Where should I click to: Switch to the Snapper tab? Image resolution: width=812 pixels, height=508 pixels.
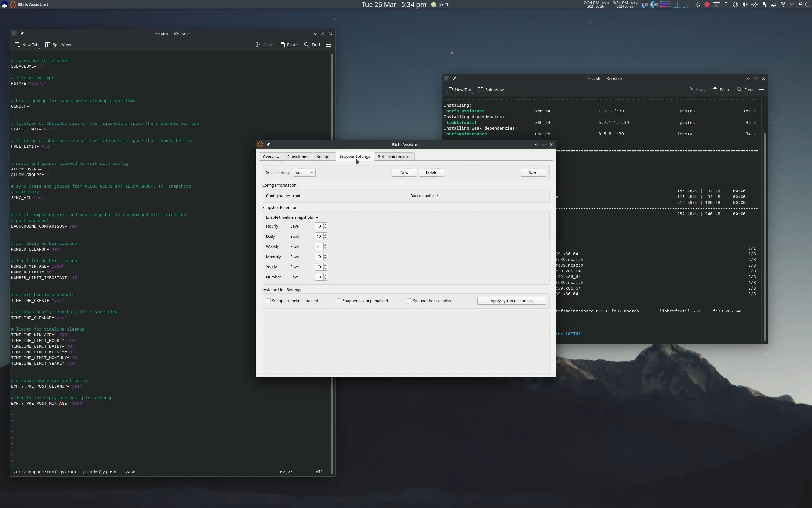324,157
